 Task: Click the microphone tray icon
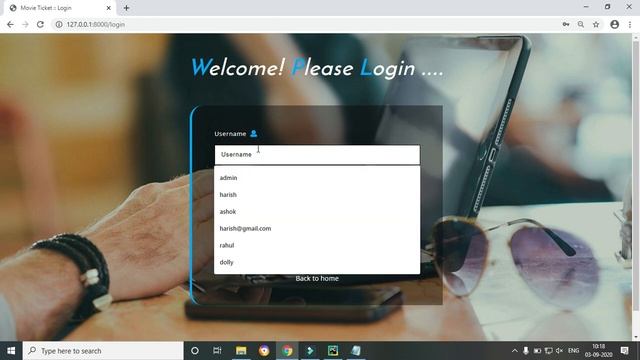(526, 351)
